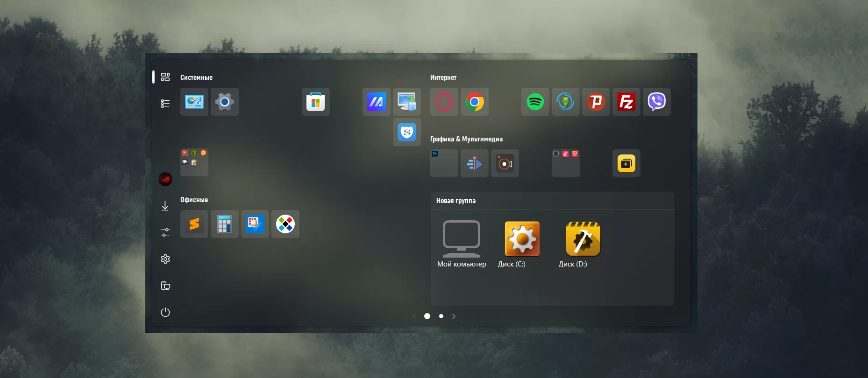Select the Системные group header
The width and height of the screenshot is (868, 378).
pyautogui.click(x=197, y=77)
